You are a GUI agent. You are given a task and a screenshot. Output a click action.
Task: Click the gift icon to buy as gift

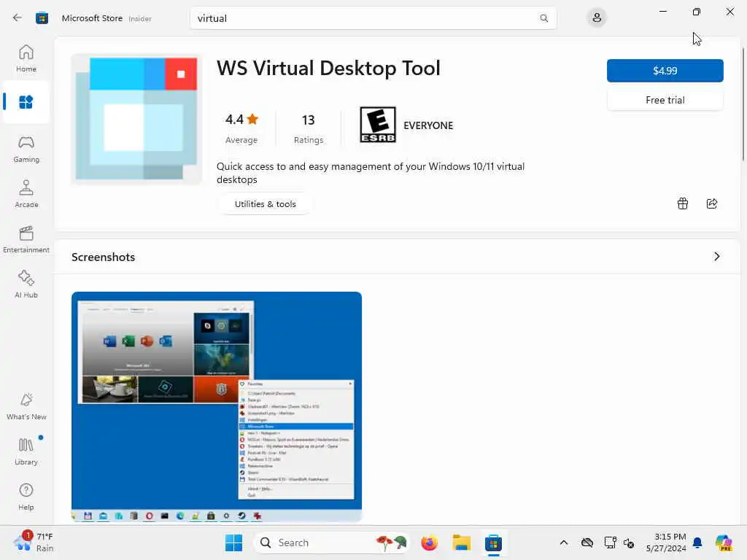tap(683, 204)
